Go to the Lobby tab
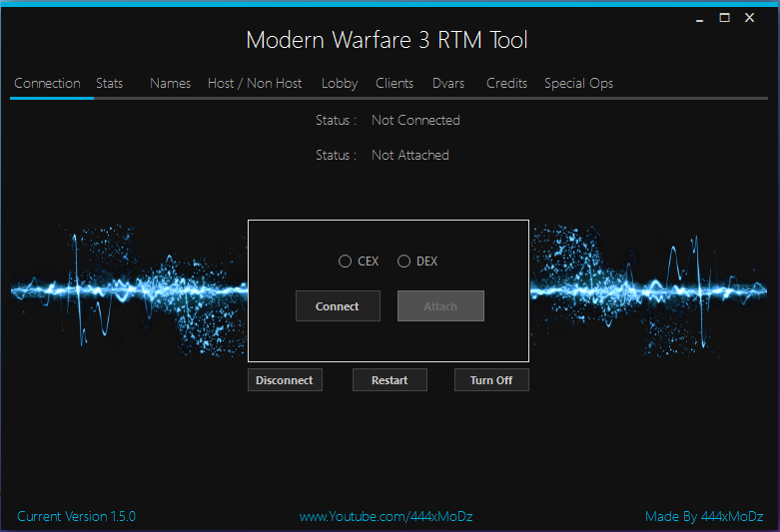The width and height of the screenshot is (780, 532). coord(340,84)
